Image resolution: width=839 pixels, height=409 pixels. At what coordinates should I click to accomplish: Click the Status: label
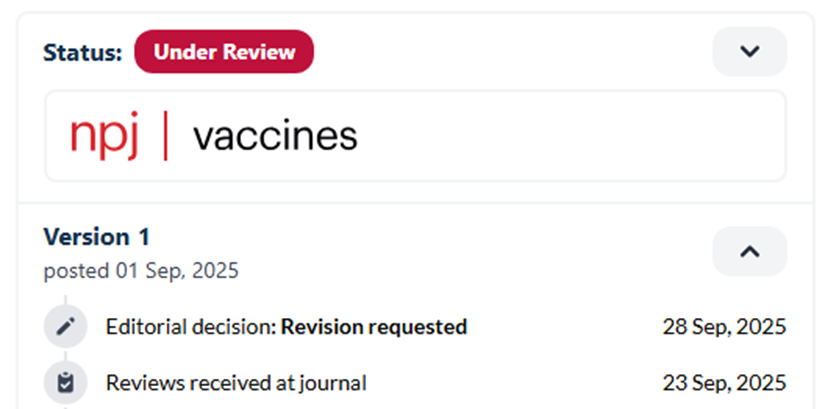pyautogui.click(x=83, y=52)
